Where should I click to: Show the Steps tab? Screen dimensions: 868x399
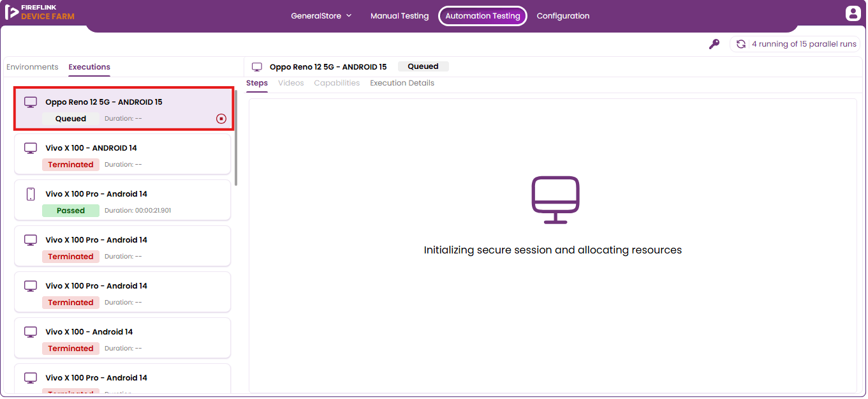(x=257, y=83)
